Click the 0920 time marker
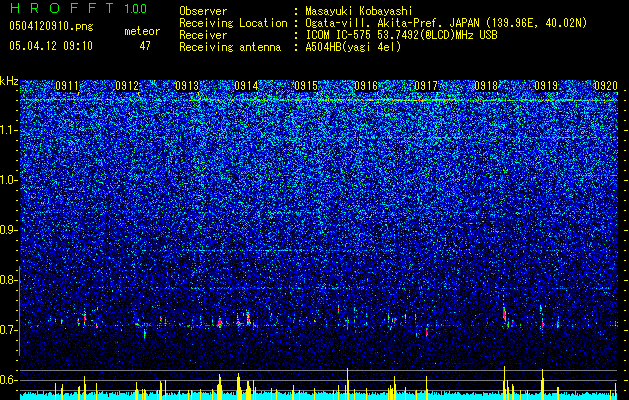The width and height of the screenshot is (629, 400). point(606,86)
